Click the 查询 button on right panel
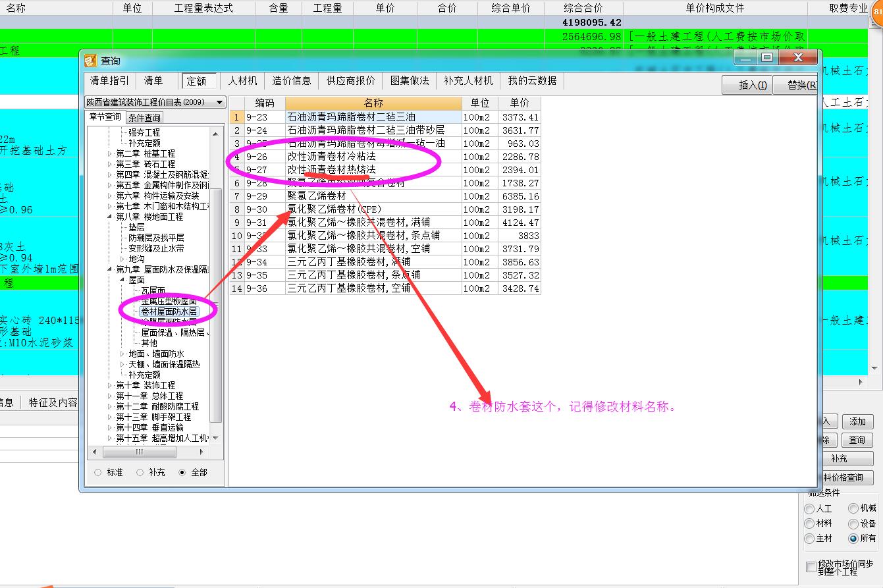The height and width of the screenshot is (588, 883). click(857, 440)
